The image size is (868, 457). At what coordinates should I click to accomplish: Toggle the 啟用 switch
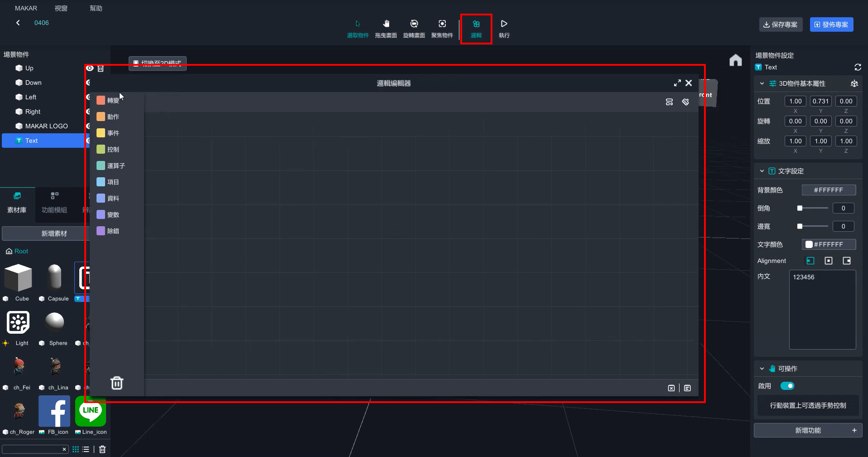787,386
